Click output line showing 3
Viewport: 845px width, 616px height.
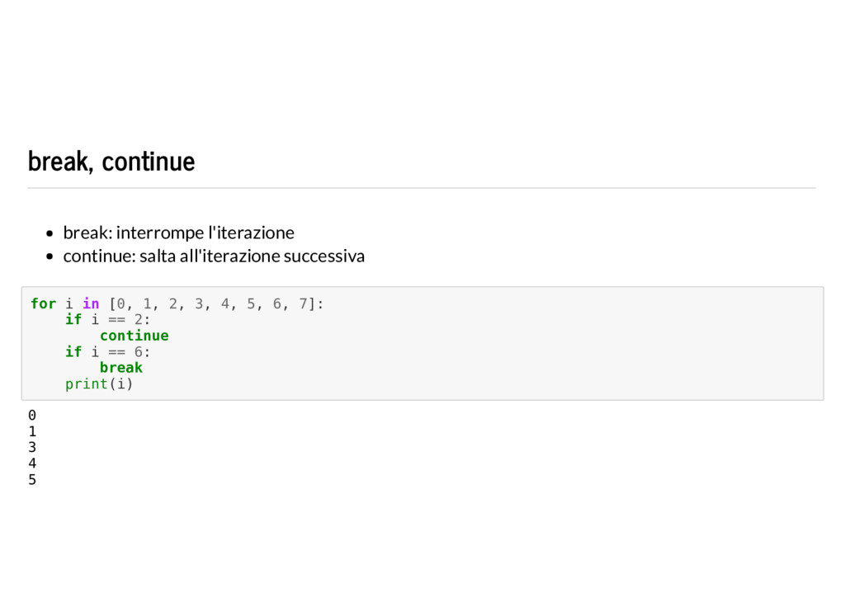click(x=32, y=448)
